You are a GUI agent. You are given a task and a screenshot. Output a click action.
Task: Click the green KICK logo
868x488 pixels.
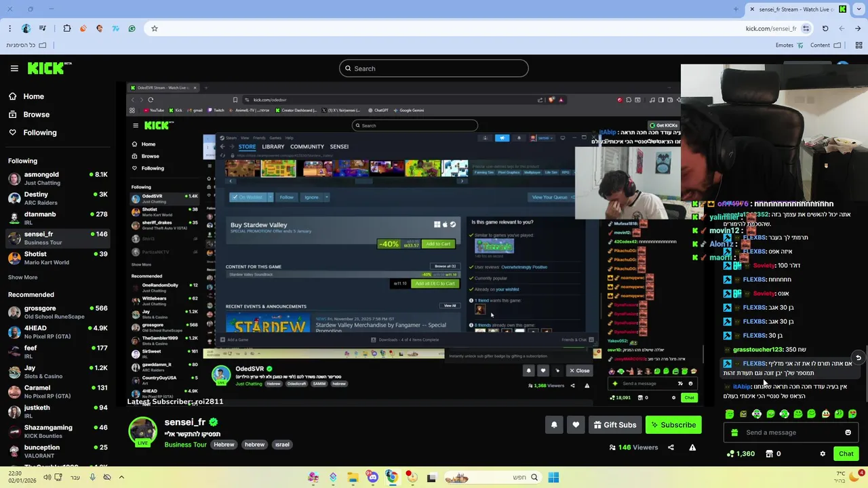point(49,68)
